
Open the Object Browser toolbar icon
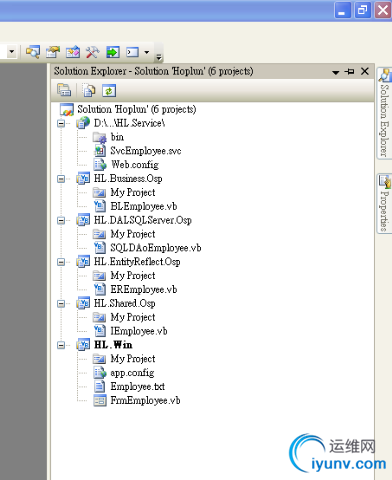(x=73, y=52)
